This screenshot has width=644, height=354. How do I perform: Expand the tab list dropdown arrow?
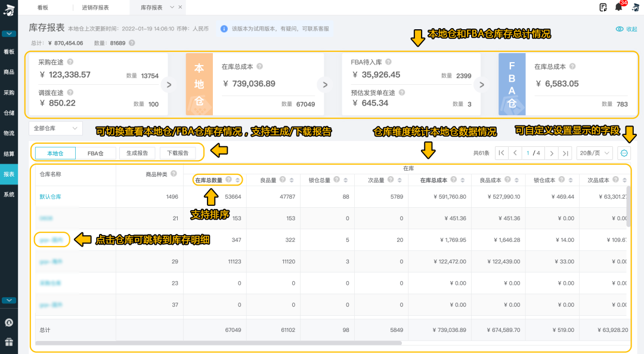(x=172, y=7)
